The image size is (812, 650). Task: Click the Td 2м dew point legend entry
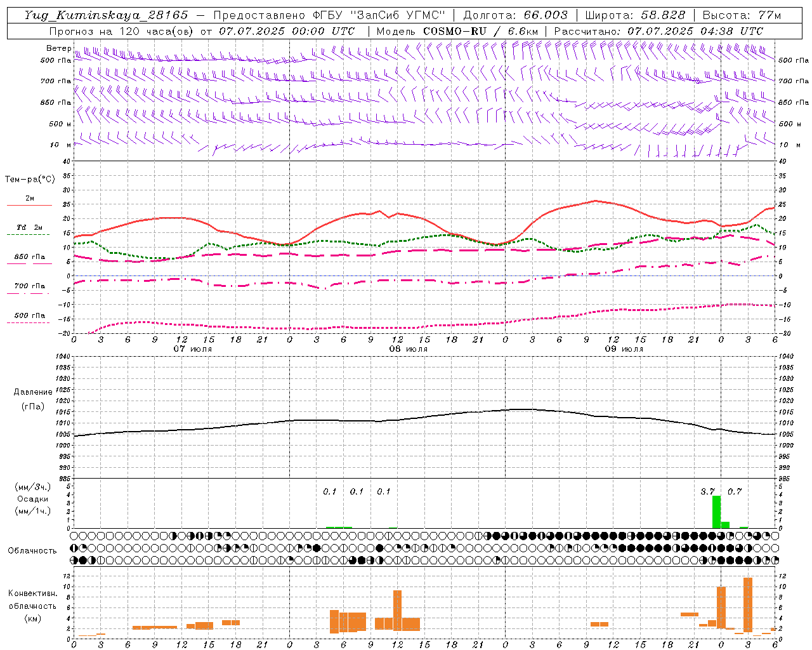pyautogui.click(x=29, y=227)
